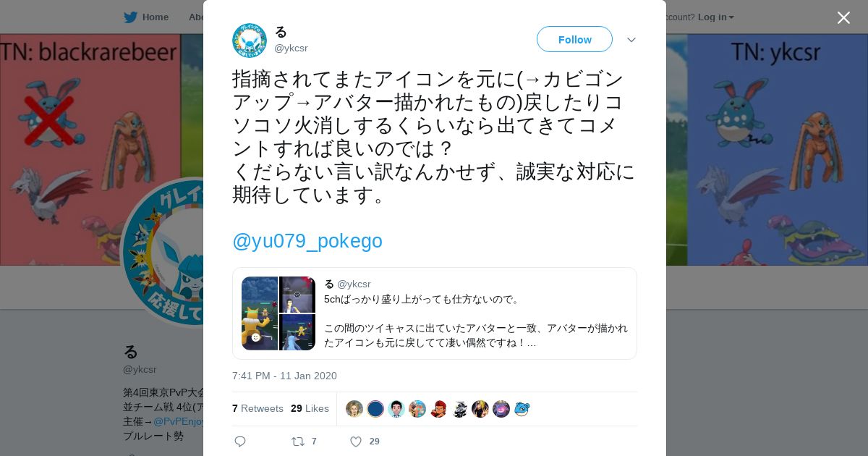Open the author's Glaceon profile avatar
The width and height of the screenshot is (868, 456).
pyautogui.click(x=250, y=40)
